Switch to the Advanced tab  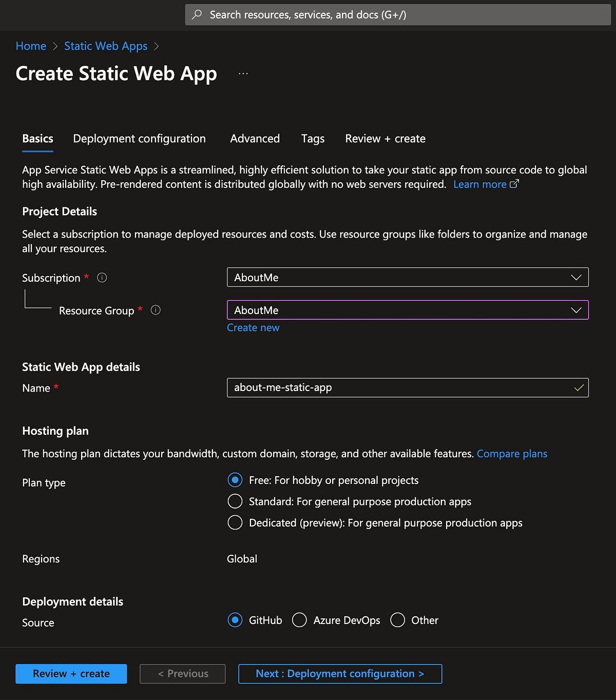tap(255, 139)
